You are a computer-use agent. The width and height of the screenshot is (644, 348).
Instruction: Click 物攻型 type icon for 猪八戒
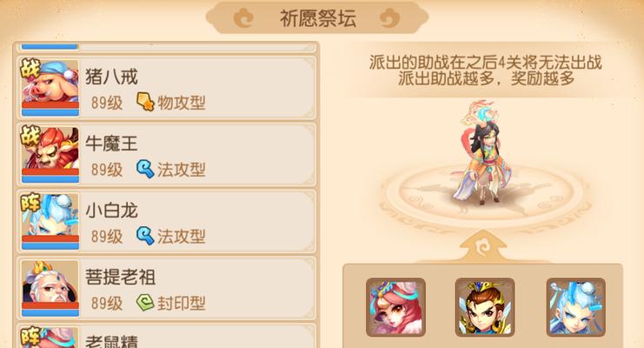[145, 102]
